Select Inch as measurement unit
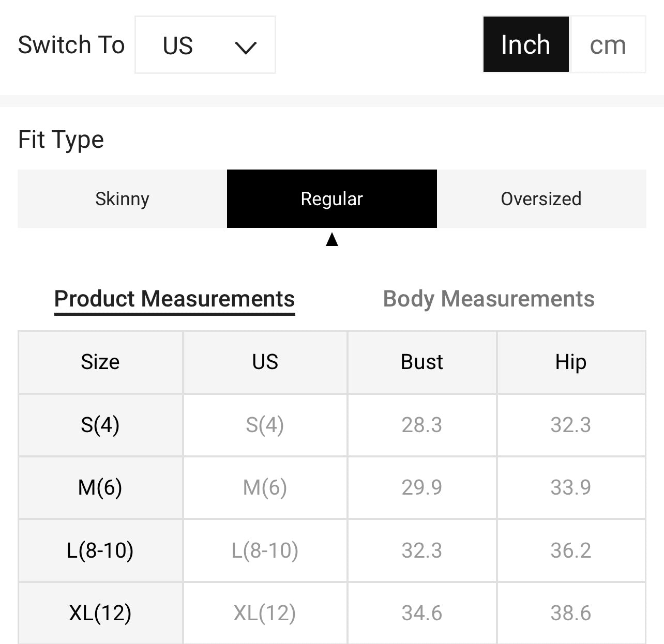664x644 pixels. pos(525,45)
